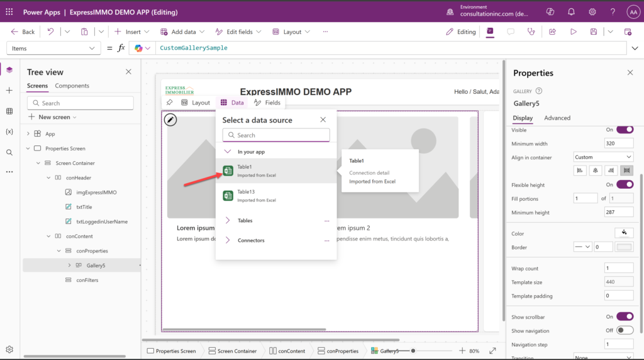Viewport: 644px width, 360px height.
Task: Open Tree view layers icon in sidebar
Action: (9, 70)
